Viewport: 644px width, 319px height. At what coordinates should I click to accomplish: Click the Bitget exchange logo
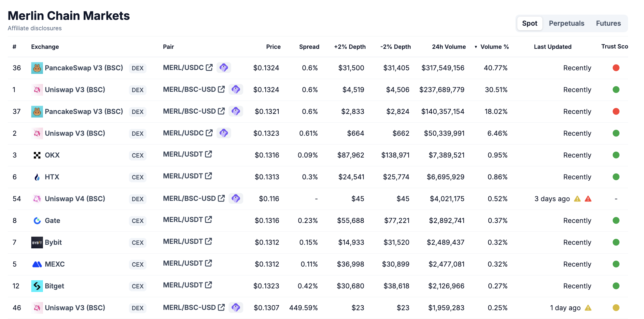pos(37,286)
